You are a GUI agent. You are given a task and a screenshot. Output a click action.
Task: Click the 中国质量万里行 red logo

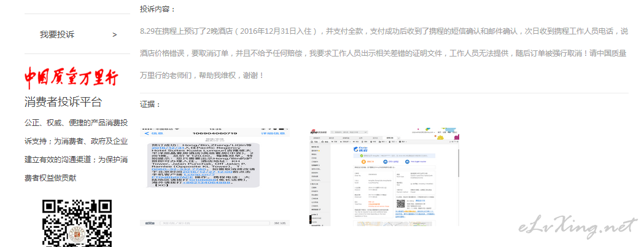coord(71,79)
